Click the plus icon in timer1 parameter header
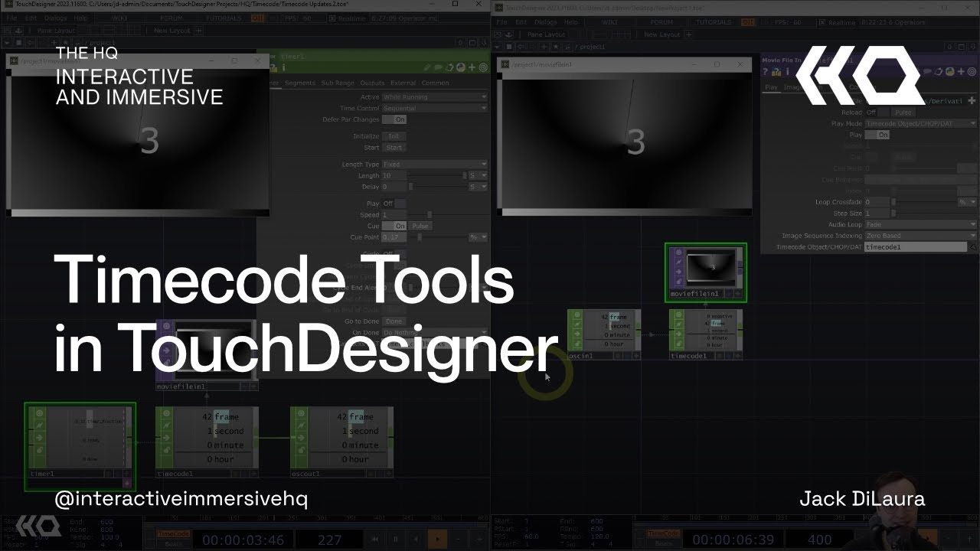Screen dimensions: 980x551 (x=472, y=68)
